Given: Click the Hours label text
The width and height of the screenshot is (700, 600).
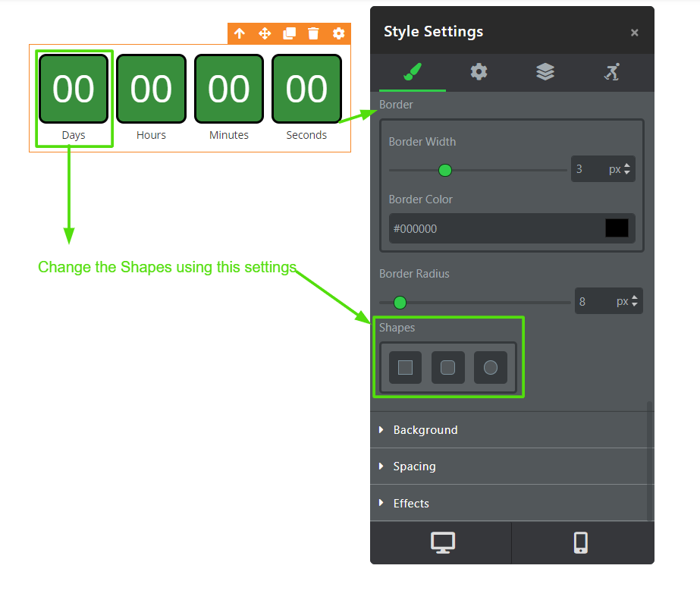Looking at the screenshot, I should point(152,135).
